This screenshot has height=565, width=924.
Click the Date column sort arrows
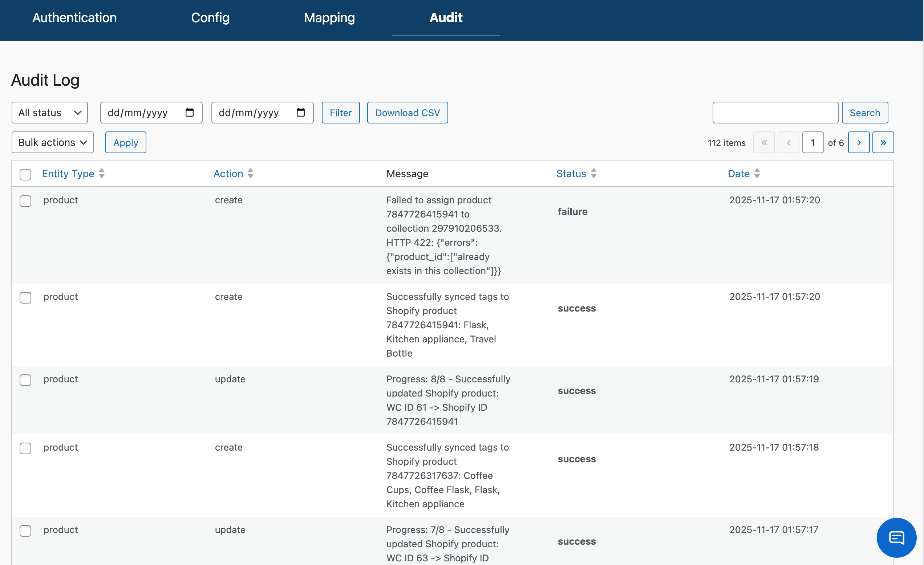[757, 174]
